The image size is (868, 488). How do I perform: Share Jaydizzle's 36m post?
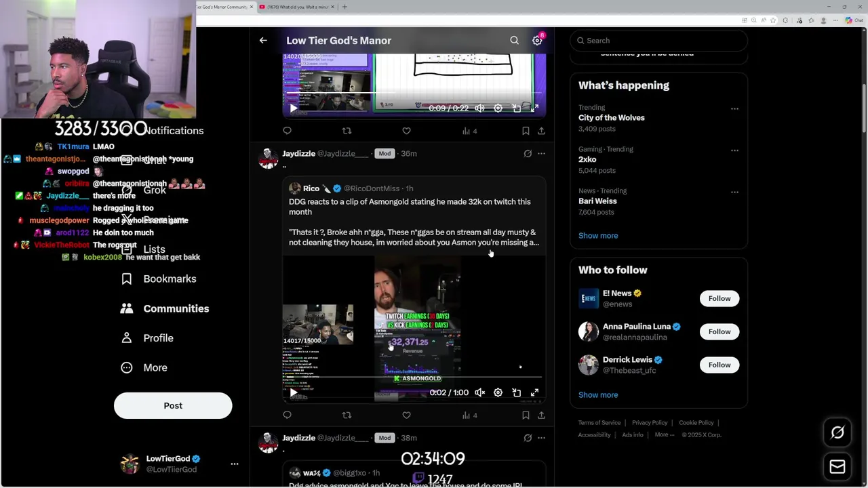(x=541, y=415)
